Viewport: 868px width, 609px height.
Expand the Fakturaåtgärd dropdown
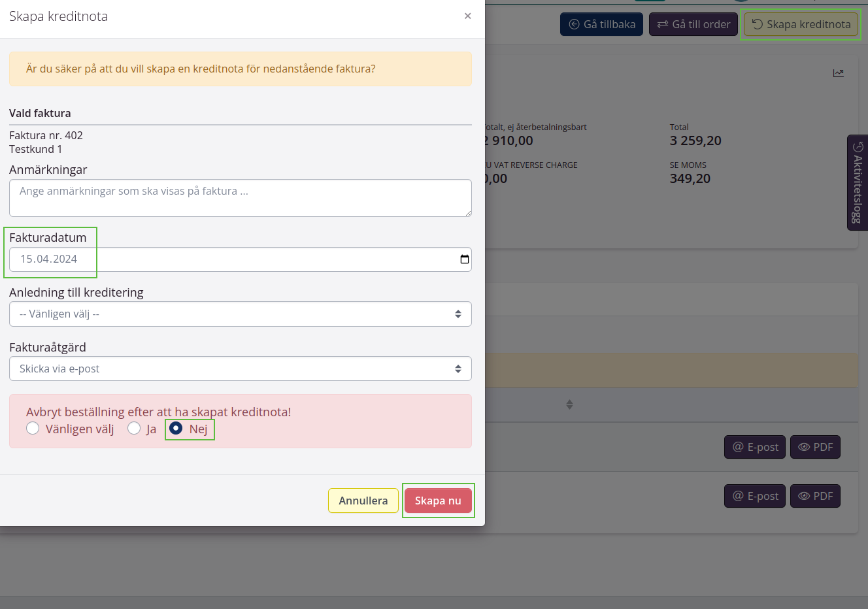240,369
